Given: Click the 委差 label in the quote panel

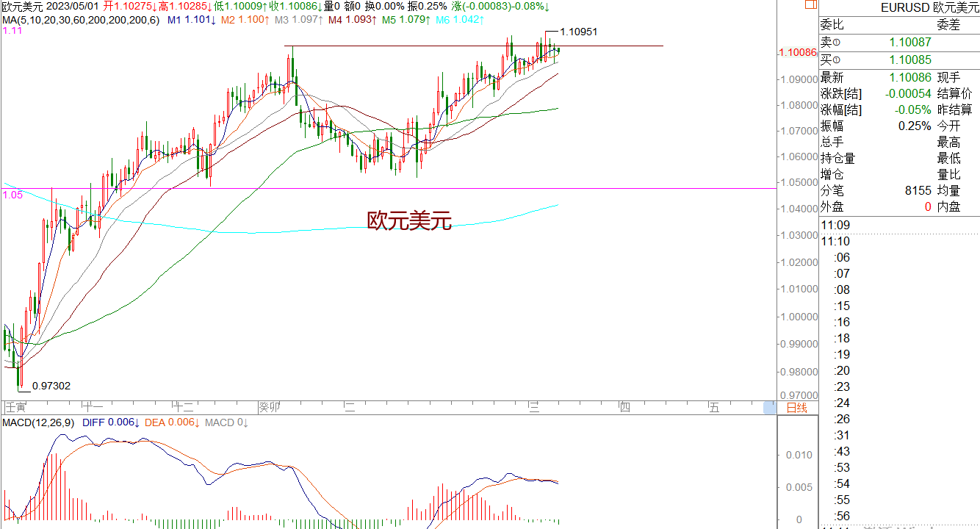Looking at the screenshot, I should click(948, 25).
